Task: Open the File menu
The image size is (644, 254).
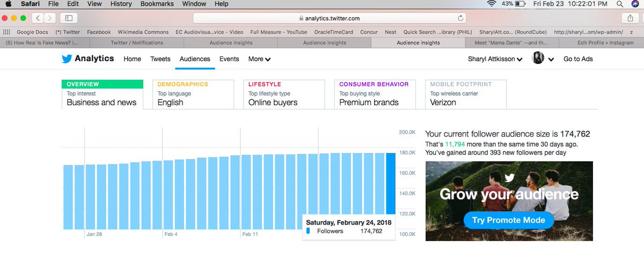Action: click(x=54, y=4)
